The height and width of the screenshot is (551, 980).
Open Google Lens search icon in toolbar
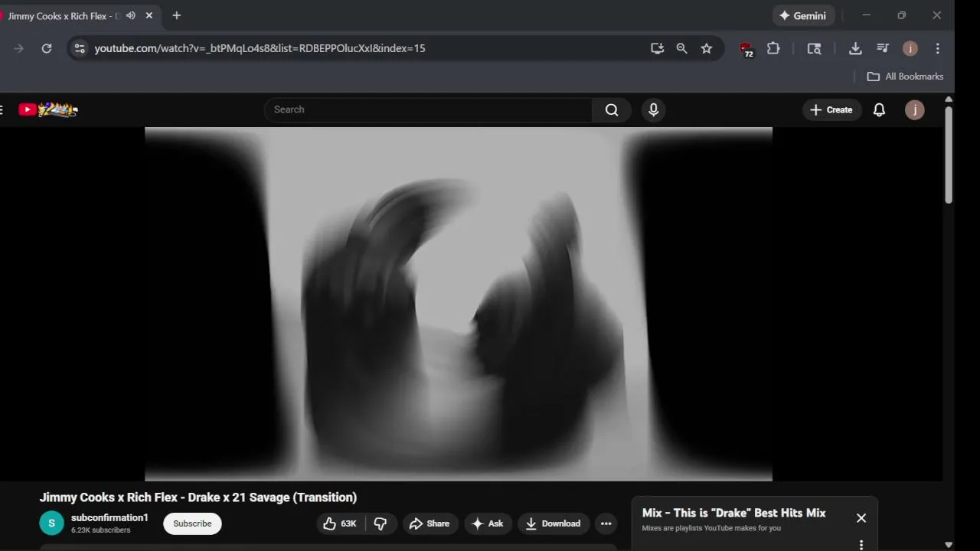[814, 48]
